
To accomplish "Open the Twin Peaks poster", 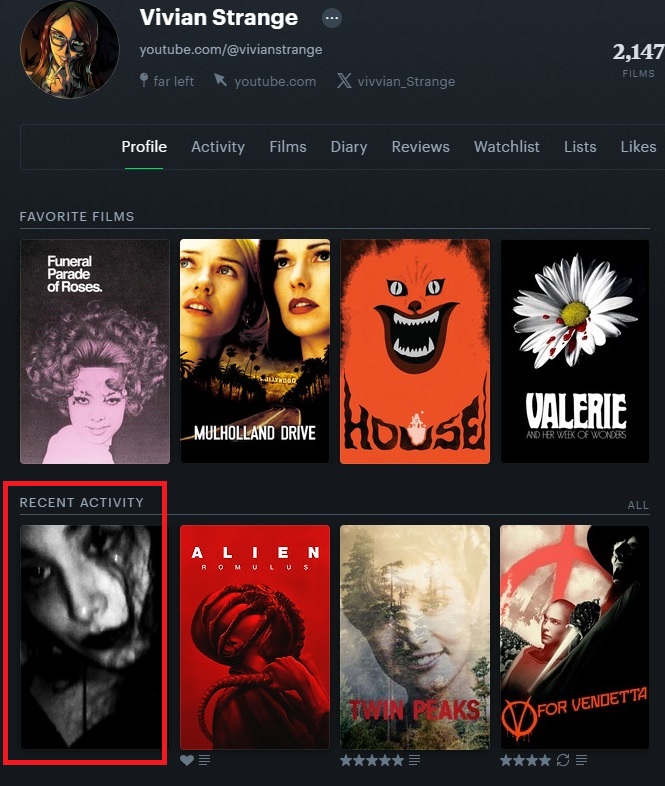I will (415, 637).
